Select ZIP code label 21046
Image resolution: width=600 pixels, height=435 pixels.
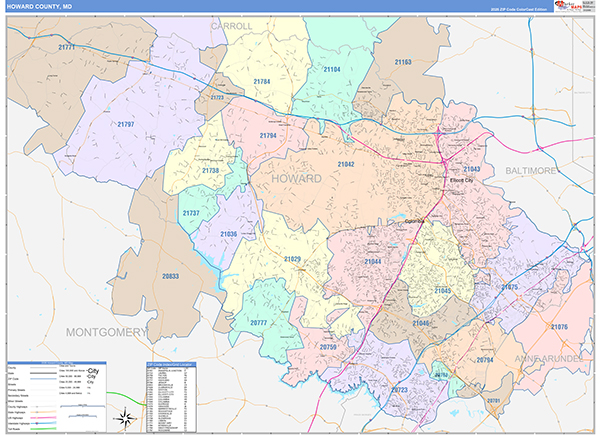(x=421, y=323)
